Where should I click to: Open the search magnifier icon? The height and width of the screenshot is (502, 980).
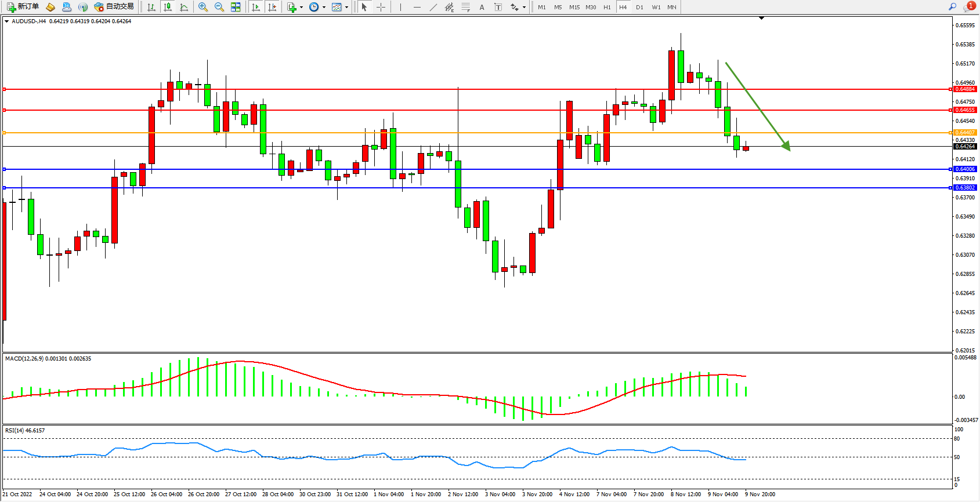coord(952,7)
